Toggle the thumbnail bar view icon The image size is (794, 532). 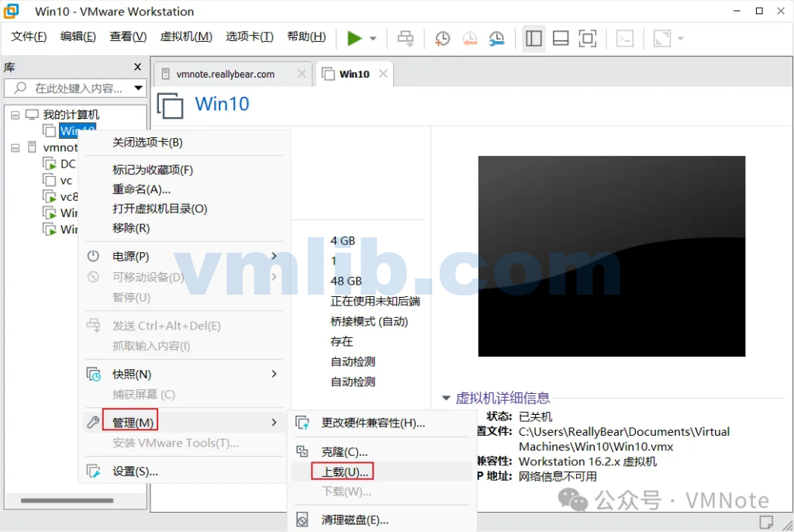tap(561, 39)
